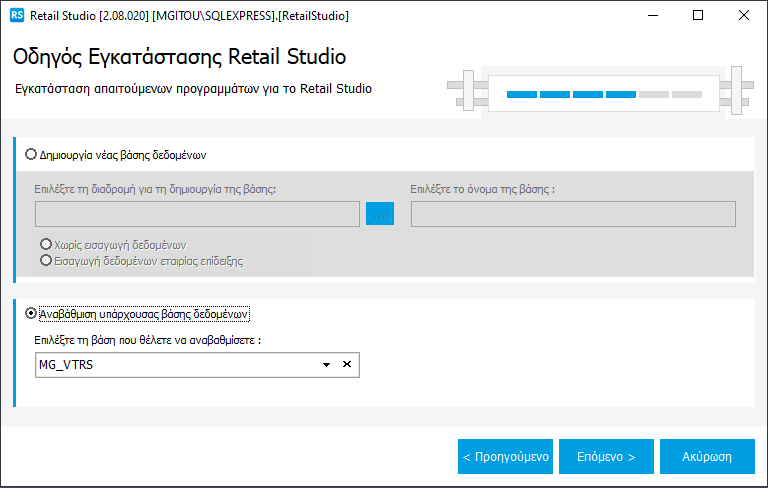Image resolution: width=768 pixels, height=488 pixels.
Task: Go back with '< Προηγούμενο' button
Action: [505, 456]
